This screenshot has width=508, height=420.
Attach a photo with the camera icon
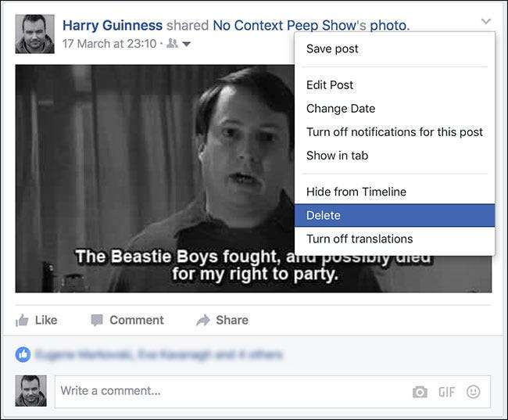pos(420,392)
